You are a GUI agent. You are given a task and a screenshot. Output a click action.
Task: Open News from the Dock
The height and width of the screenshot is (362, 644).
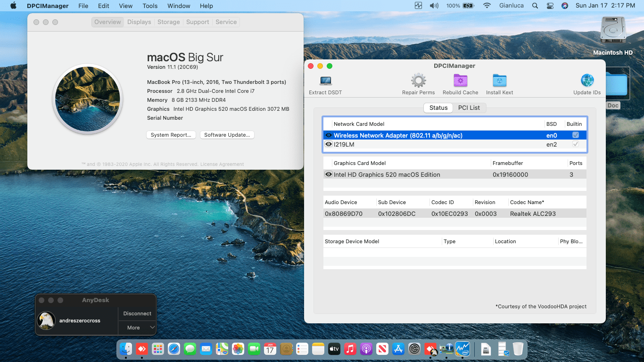click(382, 349)
